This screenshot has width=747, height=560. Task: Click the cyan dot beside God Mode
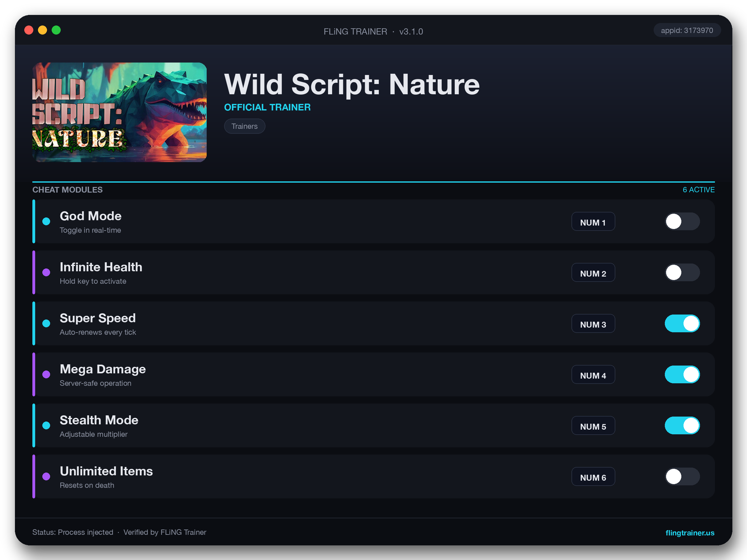click(46, 222)
